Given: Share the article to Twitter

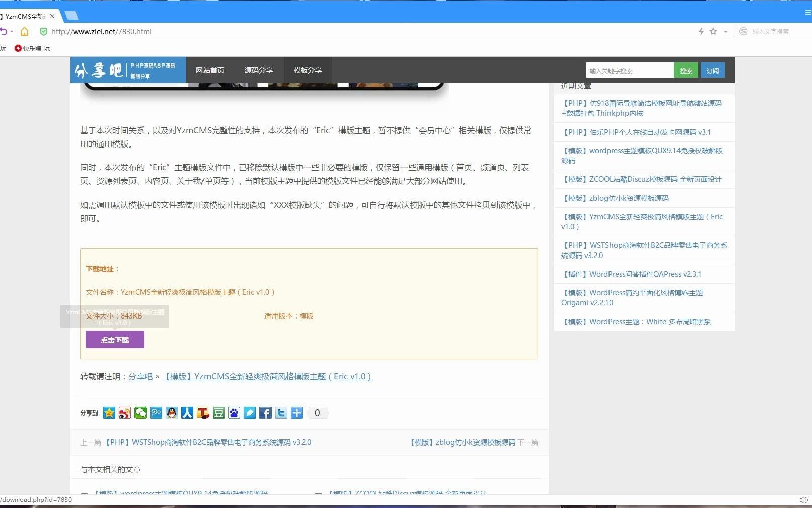Looking at the screenshot, I should tap(281, 413).
